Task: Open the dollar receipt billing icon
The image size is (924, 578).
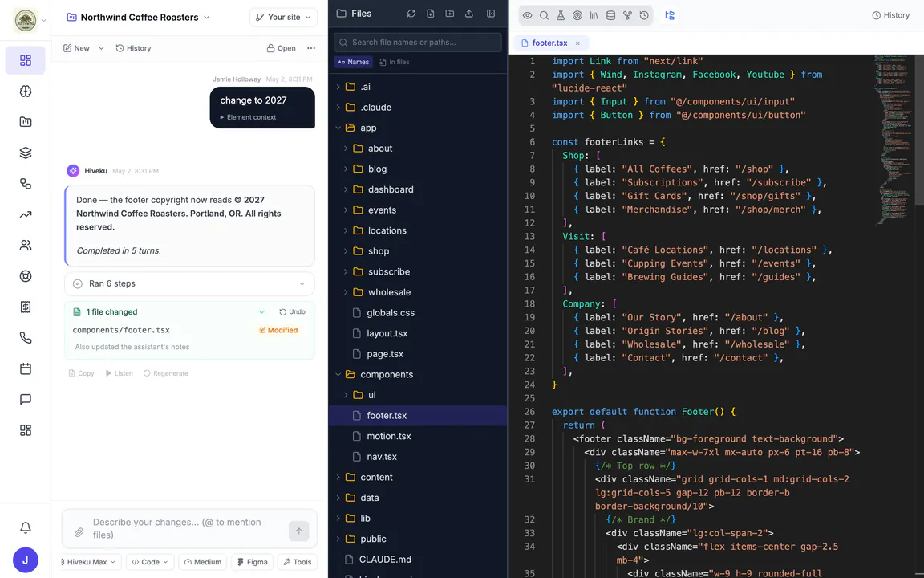Action: 26,307
